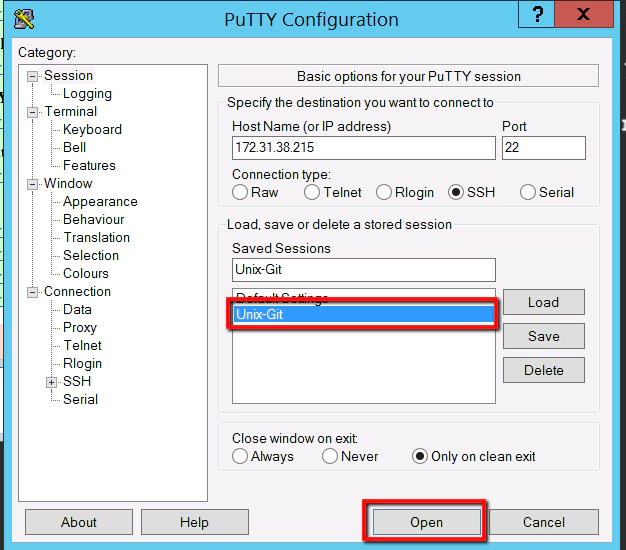Open the Keyboard category
The width and height of the screenshot is (626, 550).
coord(92,129)
